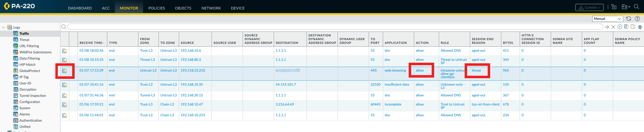Go to the DASHBOARD tab

coord(80,8)
